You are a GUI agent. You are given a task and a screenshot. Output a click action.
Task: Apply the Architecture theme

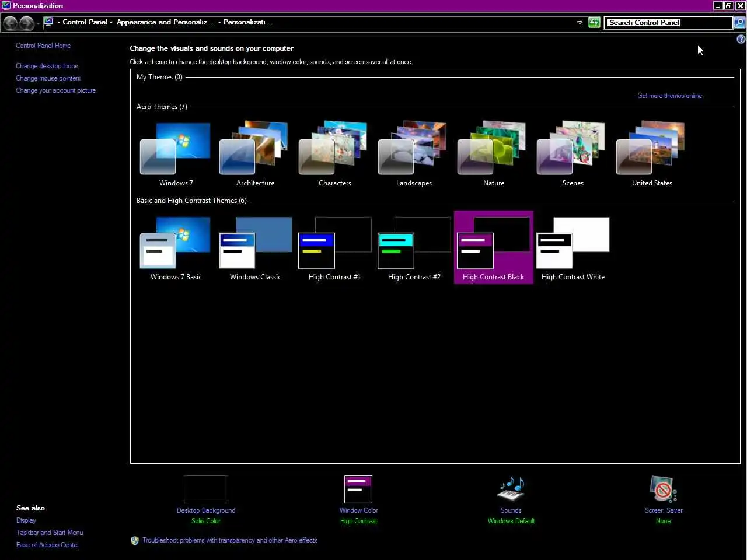point(255,154)
